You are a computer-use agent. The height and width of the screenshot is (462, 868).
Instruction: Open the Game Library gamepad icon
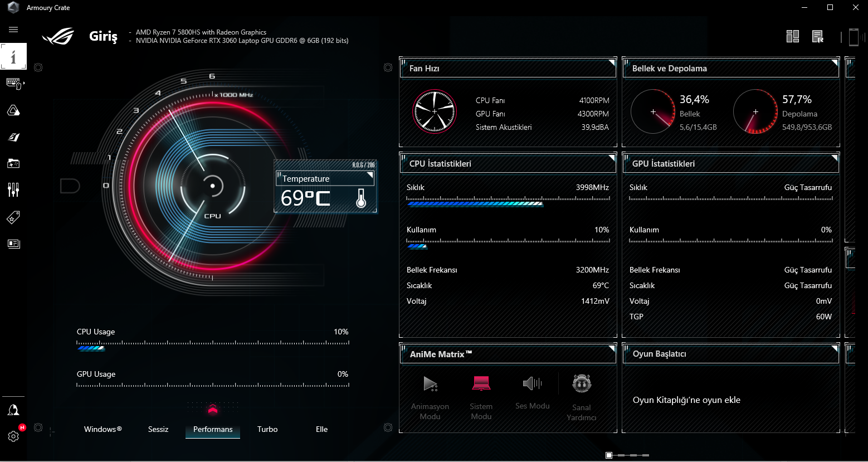[13, 163]
